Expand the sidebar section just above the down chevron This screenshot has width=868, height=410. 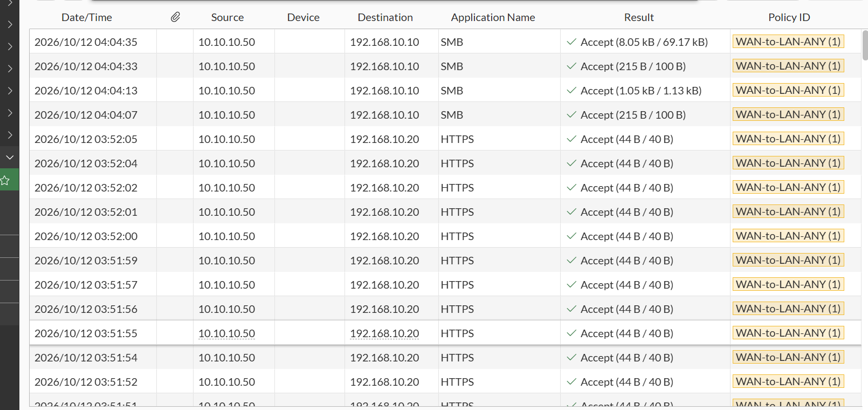click(x=10, y=135)
